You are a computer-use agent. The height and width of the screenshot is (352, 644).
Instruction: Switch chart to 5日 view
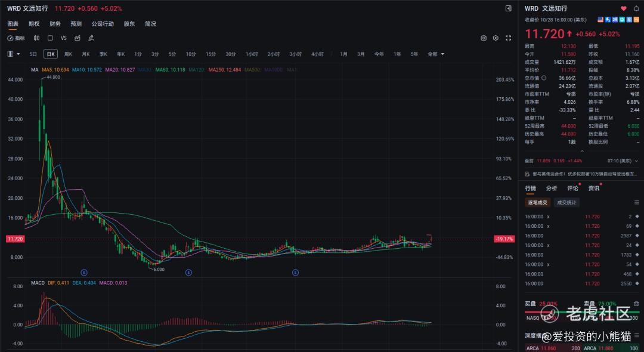pos(33,54)
